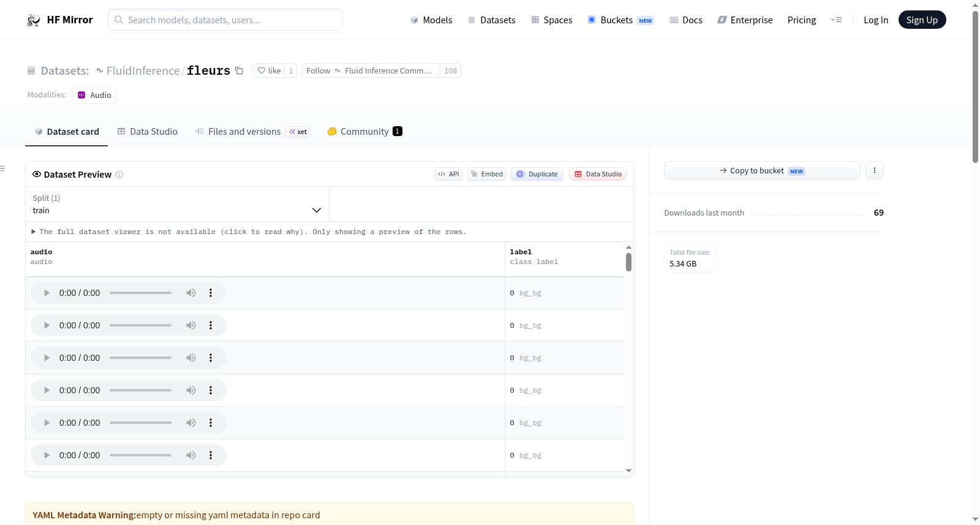
Task: Click the Log In link
Action: [x=876, y=20]
